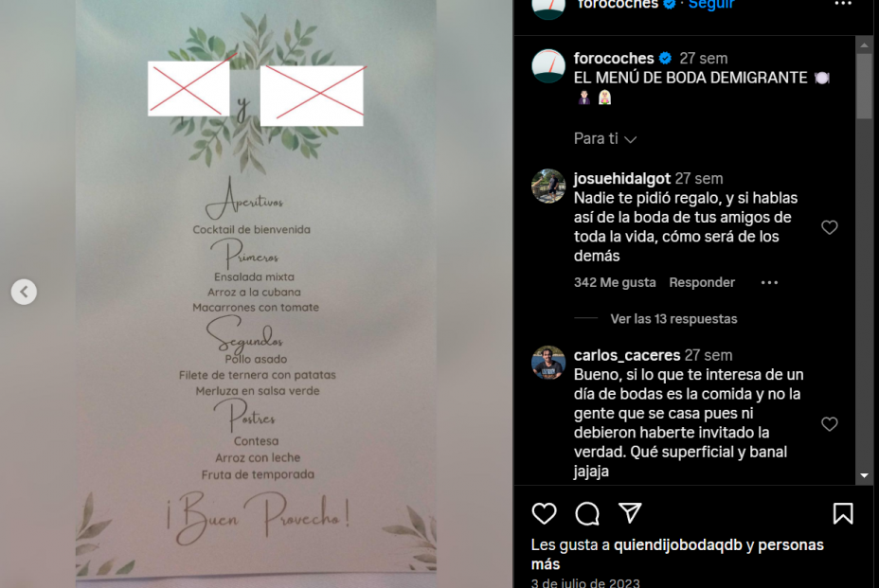The width and height of the screenshot is (879, 588).
Task: Open post options three-dot menu
Action: point(843,4)
